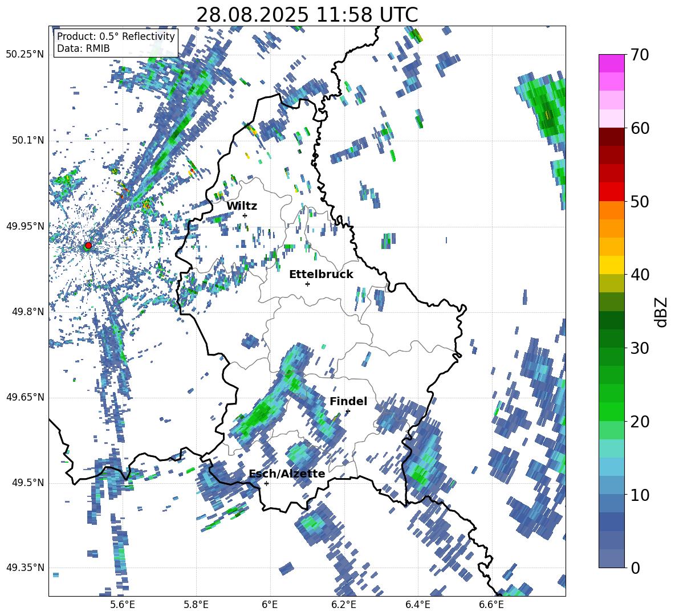Click the red radar station marker
This screenshot has width=675, height=616.
pyautogui.click(x=88, y=245)
